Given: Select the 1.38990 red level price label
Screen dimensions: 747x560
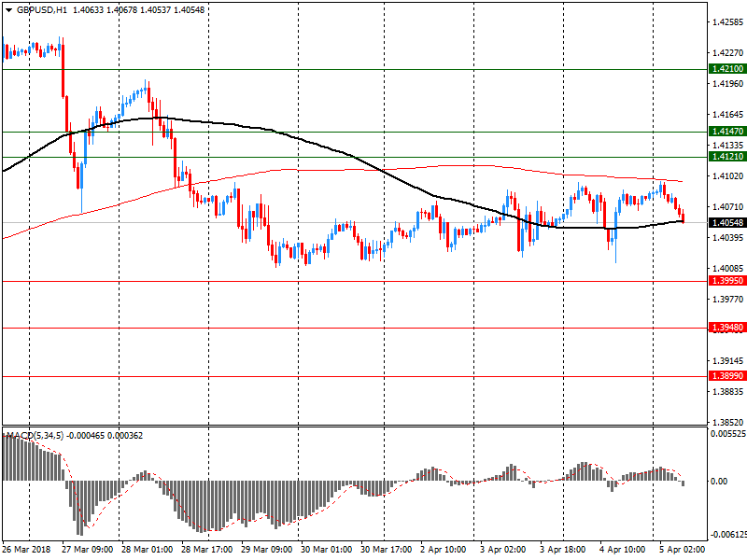Looking at the screenshot, I should click(727, 376).
